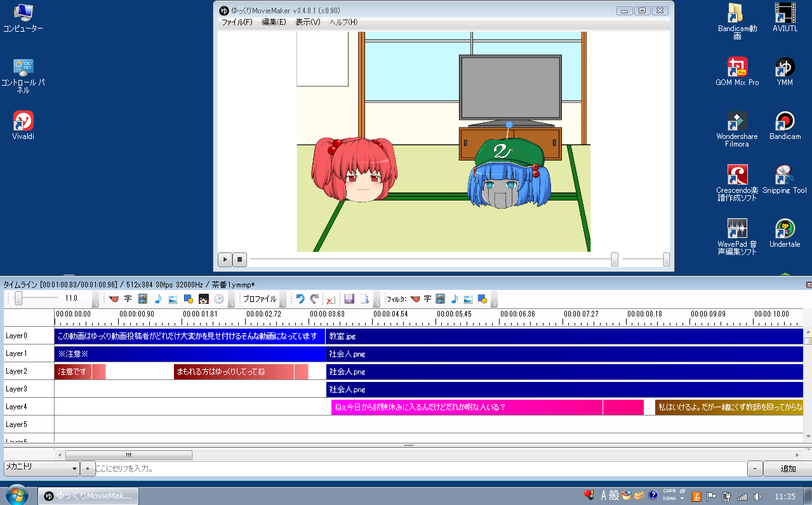812x505 pixels.
Task: Toggle the audio note filter in フィルタ
Action: coord(454,298)
